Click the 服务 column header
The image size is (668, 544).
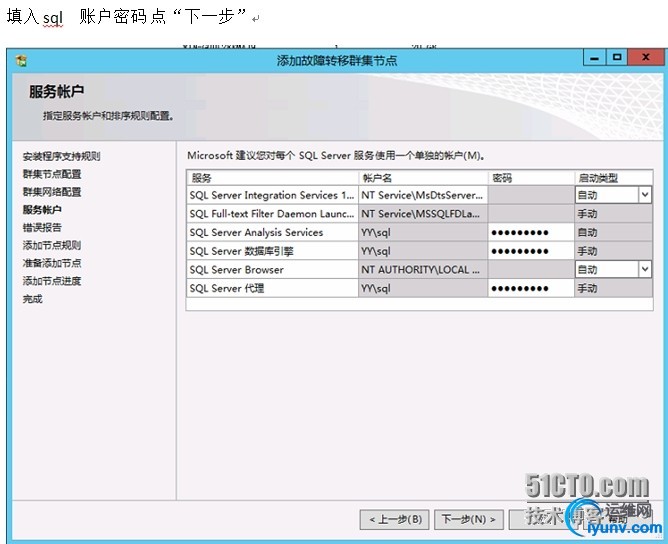pos(273,178)
